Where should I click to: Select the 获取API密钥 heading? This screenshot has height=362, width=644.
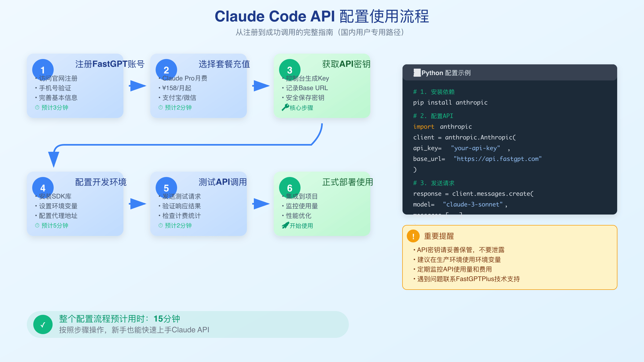[346, 64]
